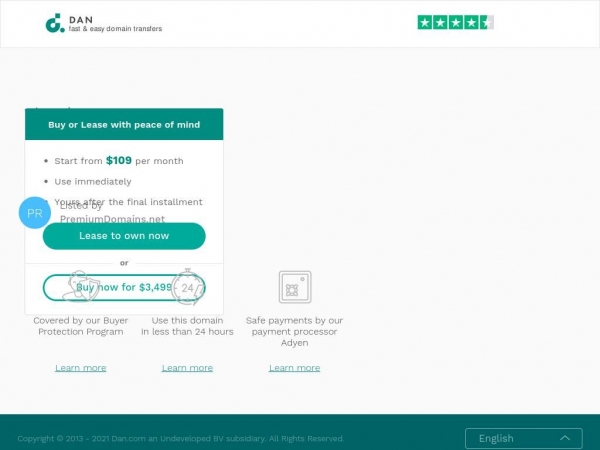Image resolution: width=600 pixels, height=450 pixels.
Task: Click the safe payments vault icon
Action: click(295, 287)
